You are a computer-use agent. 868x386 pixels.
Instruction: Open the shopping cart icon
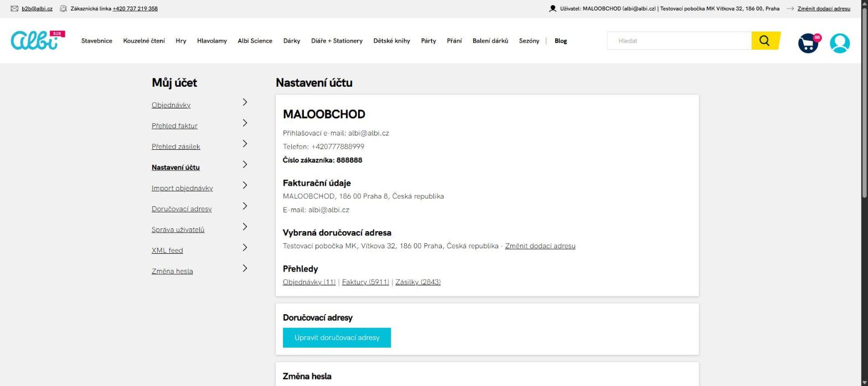[x=808, y=43]
